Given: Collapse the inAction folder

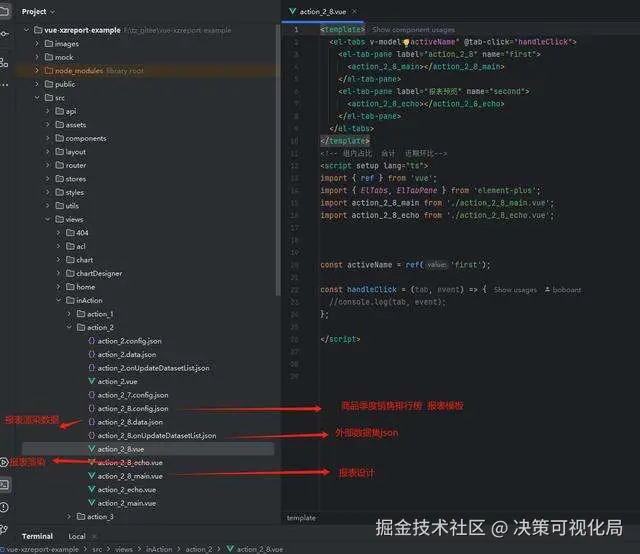Looking at the screenshot, I should (x=58, y=300).
